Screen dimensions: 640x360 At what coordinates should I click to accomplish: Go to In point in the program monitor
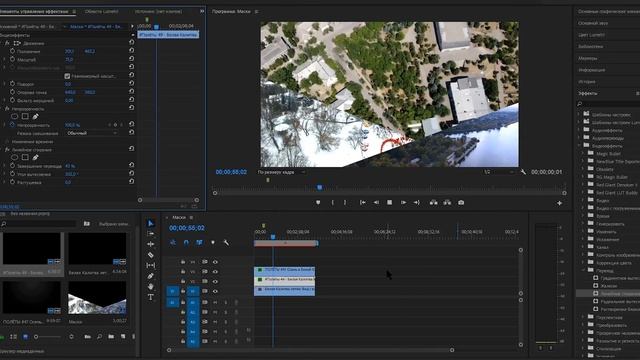[362, 202]
